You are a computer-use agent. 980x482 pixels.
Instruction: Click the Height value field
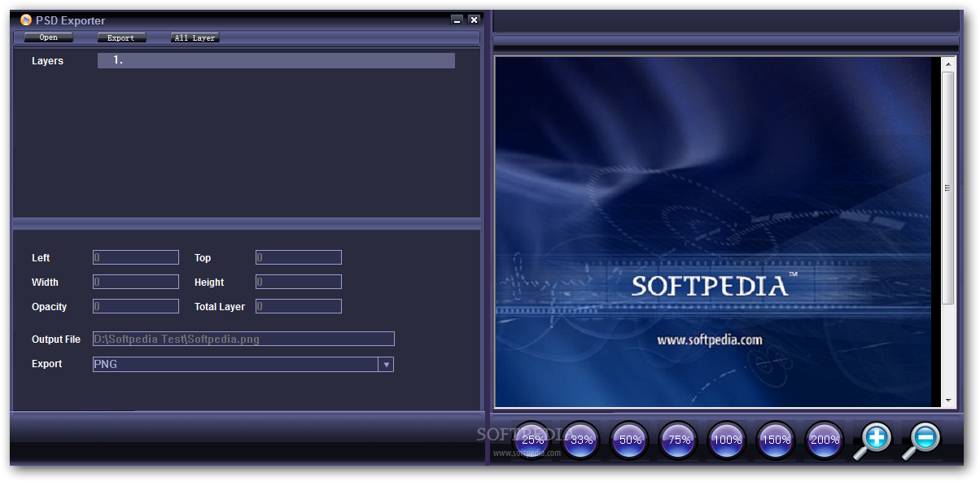click(x=299, y=282)
